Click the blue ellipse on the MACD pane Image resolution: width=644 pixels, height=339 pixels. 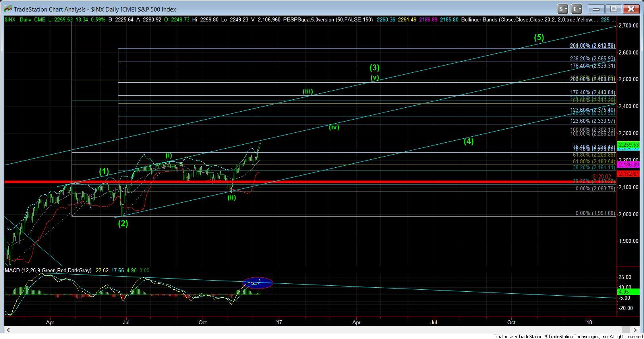click(257, 283)
